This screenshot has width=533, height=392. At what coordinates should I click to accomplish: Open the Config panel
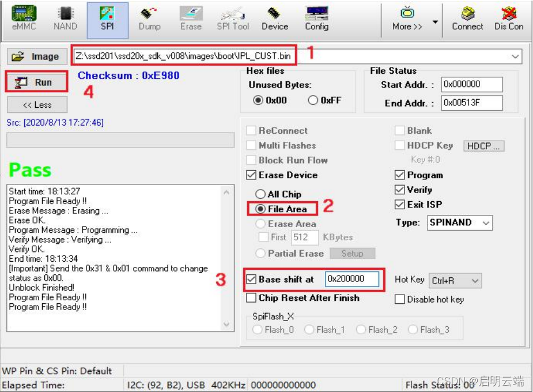pos(316,19)
